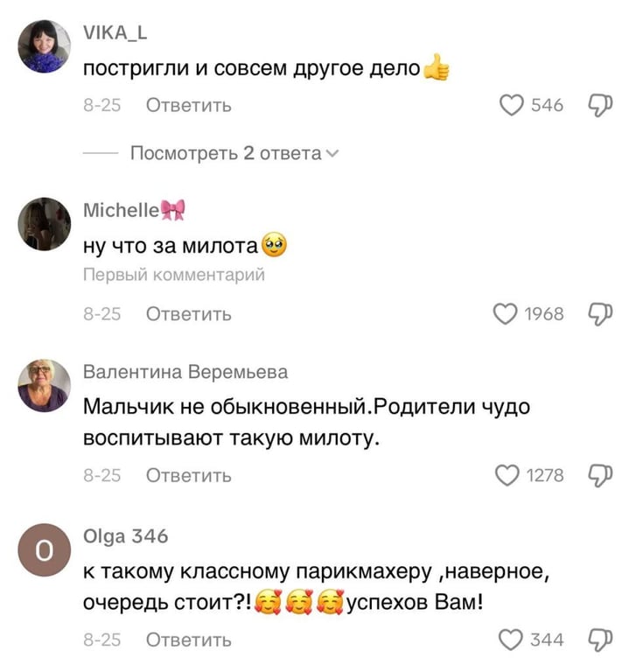Reply to Olga 346's comment
Screen dimensions: 636x672
(x=189, y=640)
